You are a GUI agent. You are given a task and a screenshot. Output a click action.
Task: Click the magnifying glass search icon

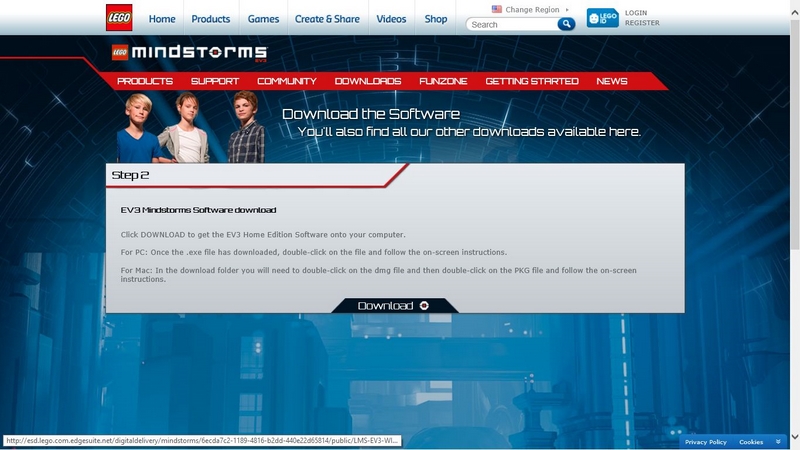tap(566, 24)
